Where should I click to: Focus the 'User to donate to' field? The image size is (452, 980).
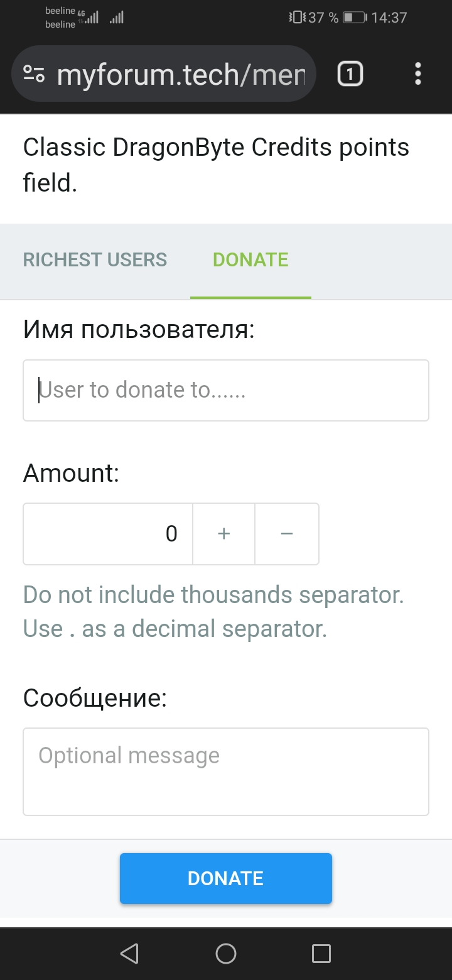point(226,390)
